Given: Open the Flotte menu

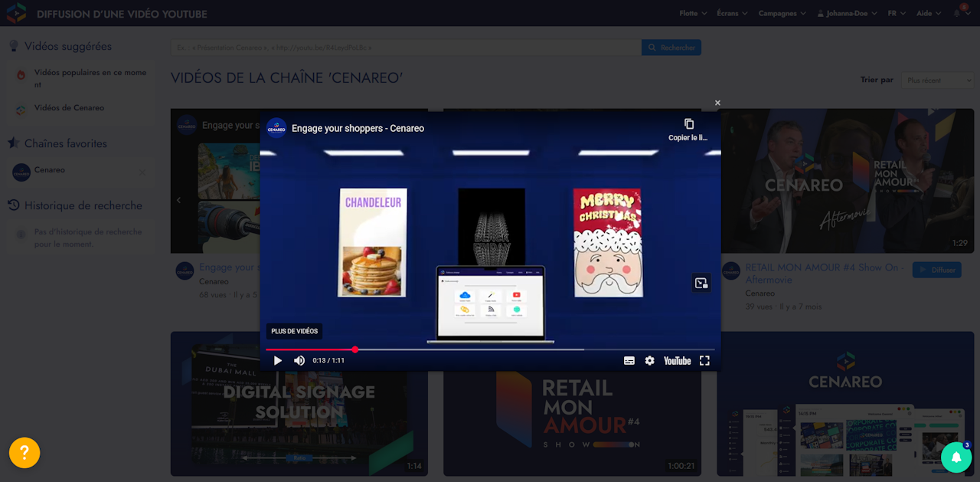Looking at the screenshot, I should (x=692, y=13).
